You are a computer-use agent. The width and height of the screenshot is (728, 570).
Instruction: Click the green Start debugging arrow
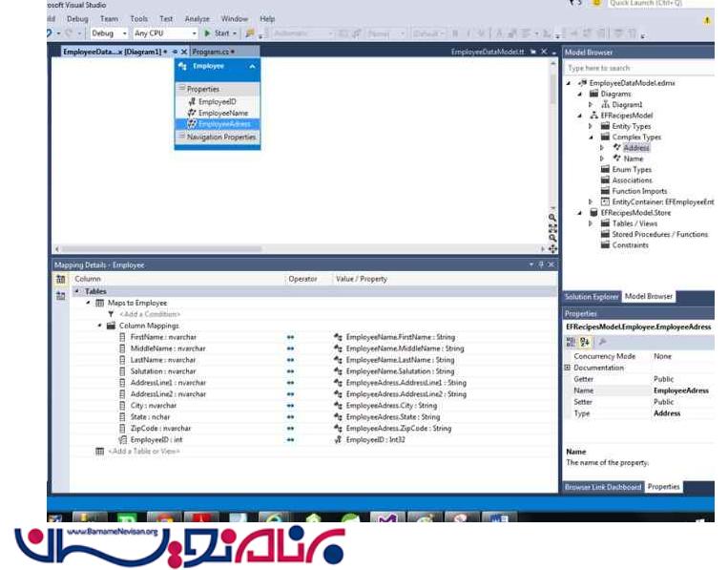(x=207, y=33)
